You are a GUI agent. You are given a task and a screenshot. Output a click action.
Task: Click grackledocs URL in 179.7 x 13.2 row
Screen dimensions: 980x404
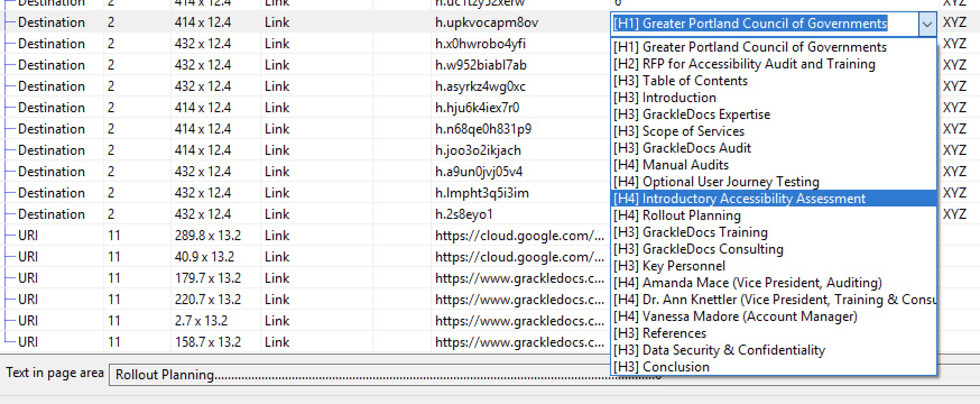[519, 278]
